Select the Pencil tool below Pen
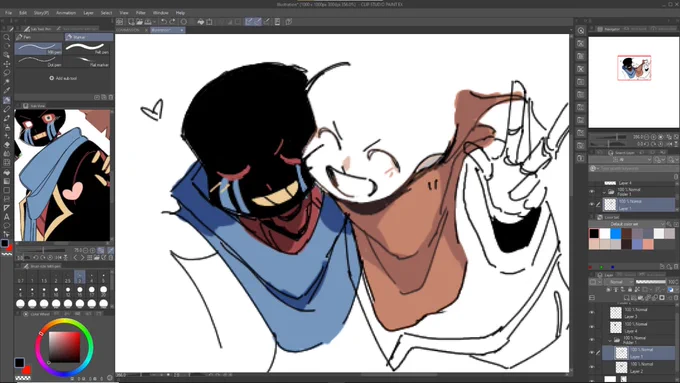The height and width of the screenshot is (383, 680). click(7, 109)
